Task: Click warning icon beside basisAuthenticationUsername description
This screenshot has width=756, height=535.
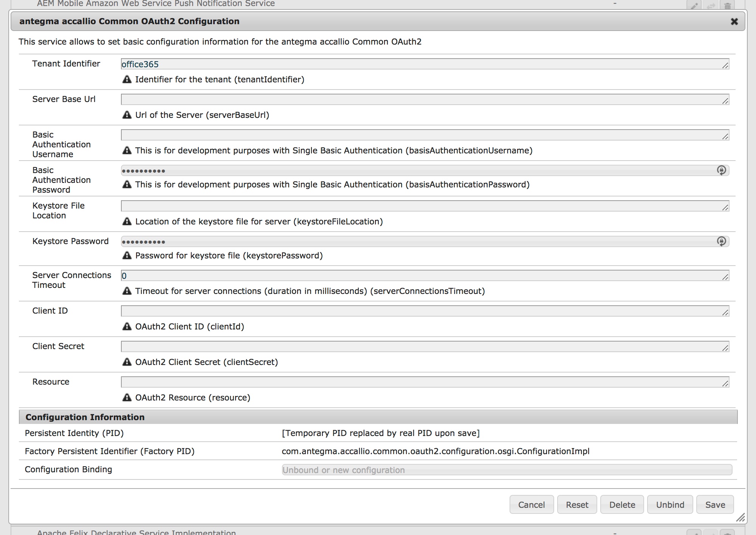Action: tap(127, 150)
